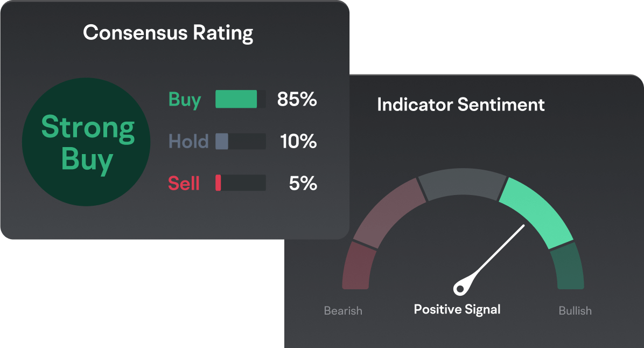Click the 10% Hold percentage

click(x=298, y=142)
